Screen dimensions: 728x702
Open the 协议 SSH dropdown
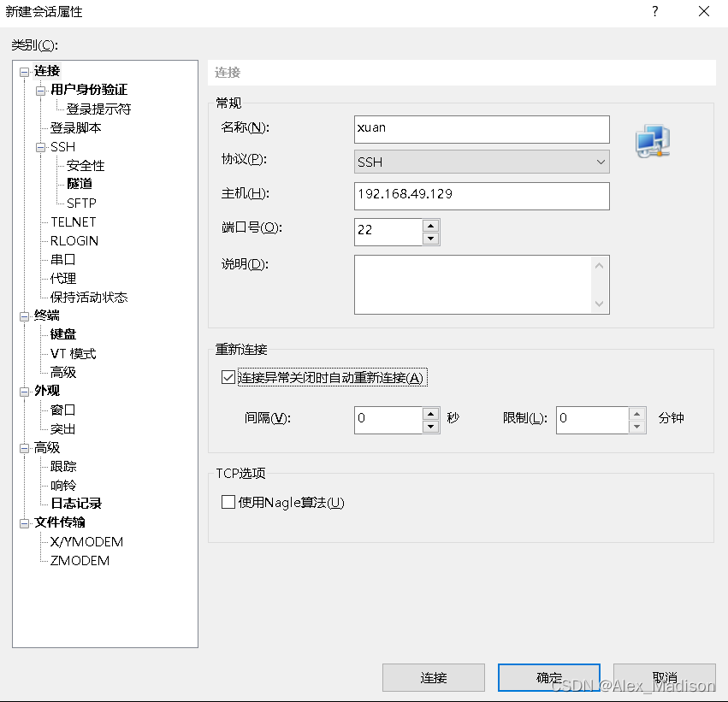pyautogui.click(x=599, y=162)
